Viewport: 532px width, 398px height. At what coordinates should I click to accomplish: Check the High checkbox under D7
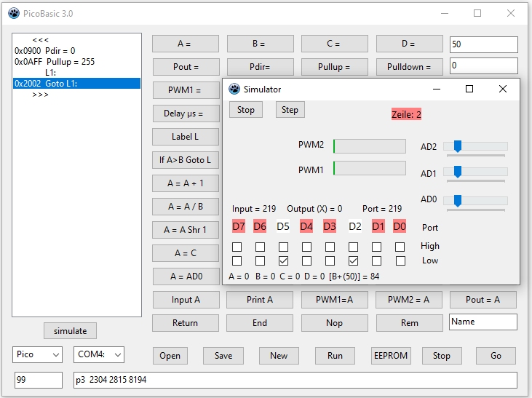pyautogui.click(x=237, y=247)
